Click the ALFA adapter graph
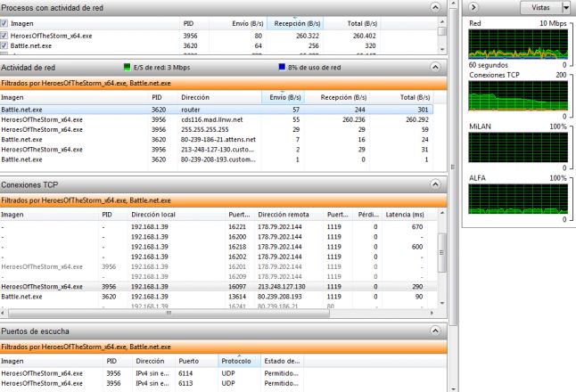576x392 pixels. [x=518, y=199]
